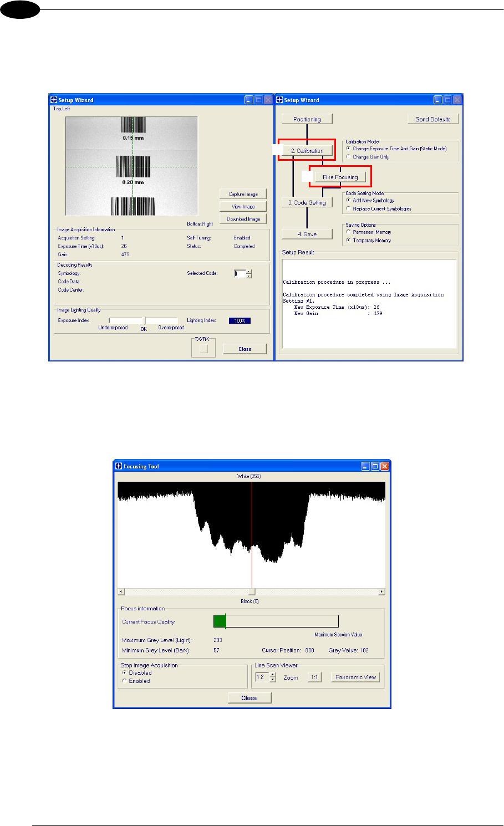504x826 pixels.
Task: Click the 4. Save button
Action: (x=307, y=234)
